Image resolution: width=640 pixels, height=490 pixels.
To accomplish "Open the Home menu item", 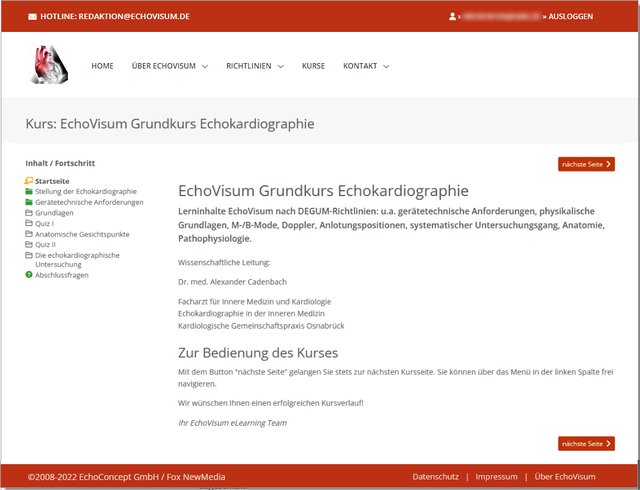I will click(x=102, y=66).
